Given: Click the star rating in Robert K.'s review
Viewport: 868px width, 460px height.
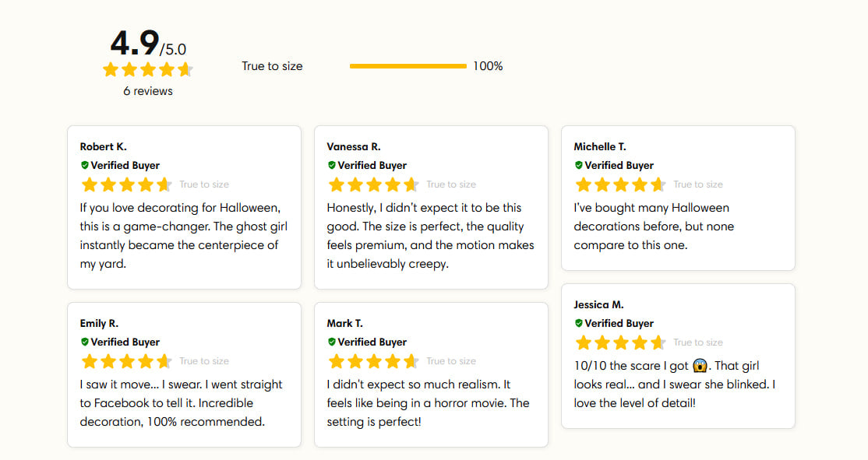Looking at the screenshot, I should (x=126, y=185).
